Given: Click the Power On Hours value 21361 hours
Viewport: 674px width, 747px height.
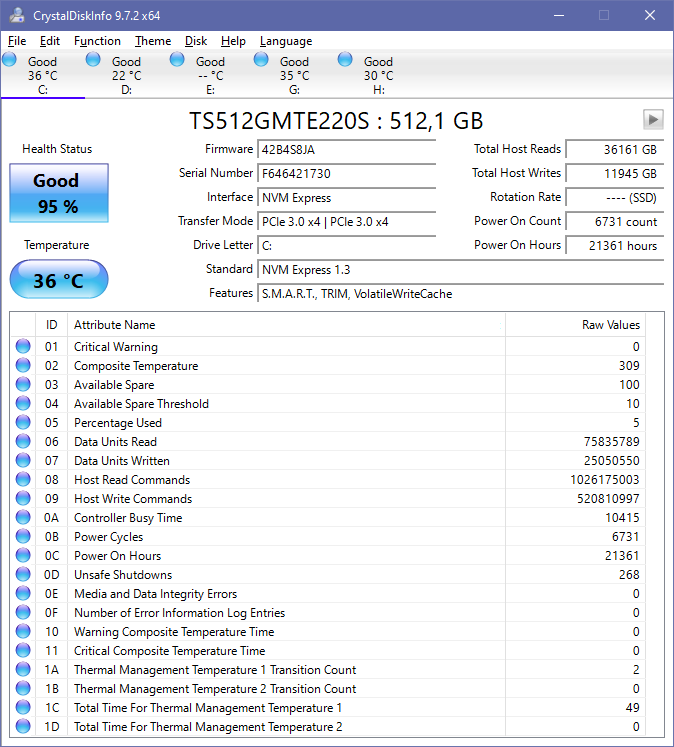Looking at the screenshot, I should click(x=614, y=245).
